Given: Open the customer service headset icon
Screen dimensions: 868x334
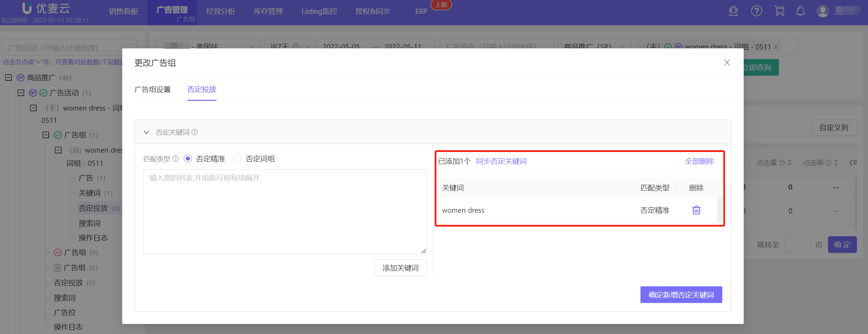Looking at the screenshot, I should click(733, 11).
